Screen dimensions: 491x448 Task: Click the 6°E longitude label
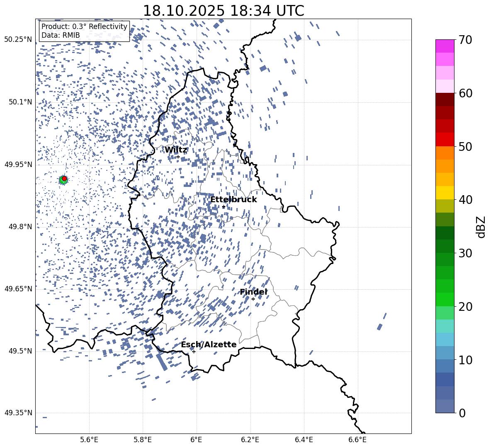(x=196, y=440)
